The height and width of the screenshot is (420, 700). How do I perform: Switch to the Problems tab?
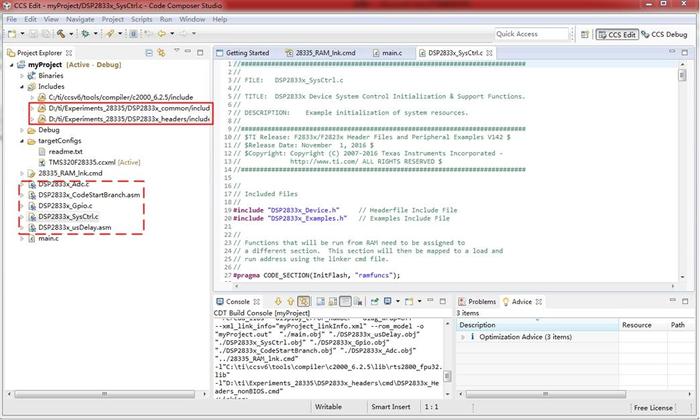pos(481,301)
